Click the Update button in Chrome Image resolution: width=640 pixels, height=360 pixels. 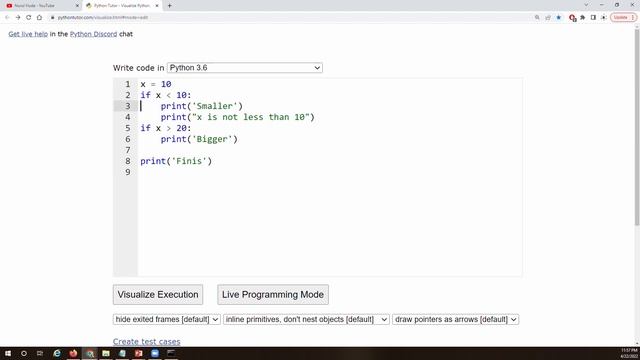623,18
